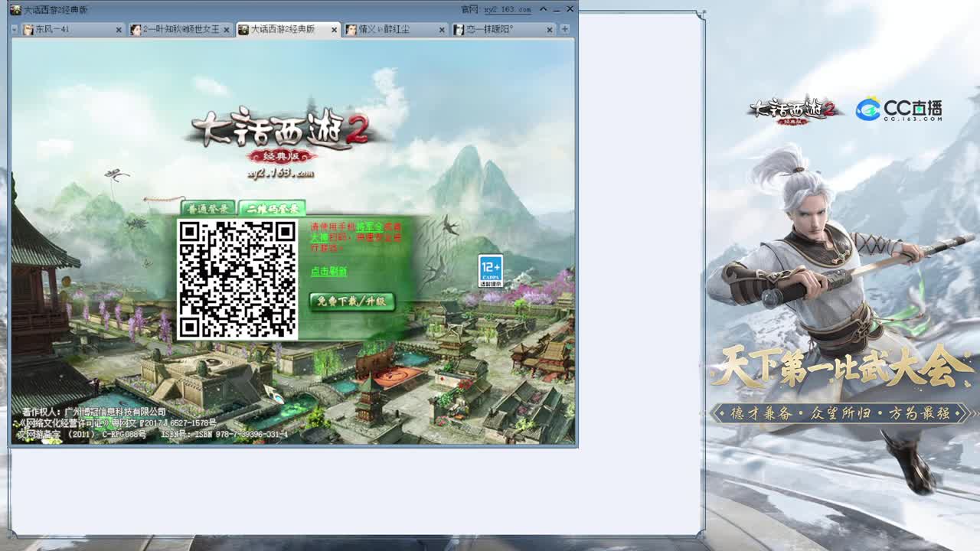The image size is (980, 551).
Task: Close the 大话西游2经典版 tab
Action: (334, 30)
